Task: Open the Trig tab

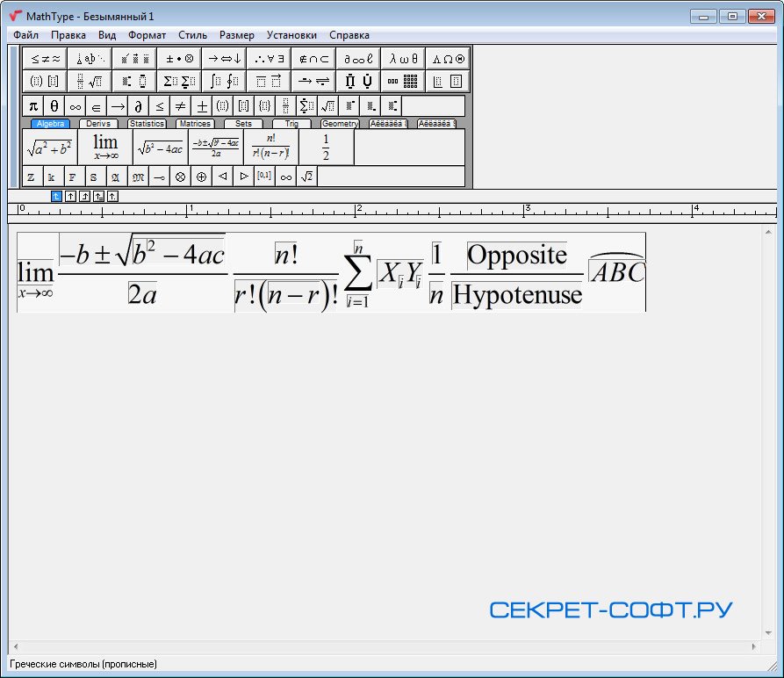Action: pos(291,124)
